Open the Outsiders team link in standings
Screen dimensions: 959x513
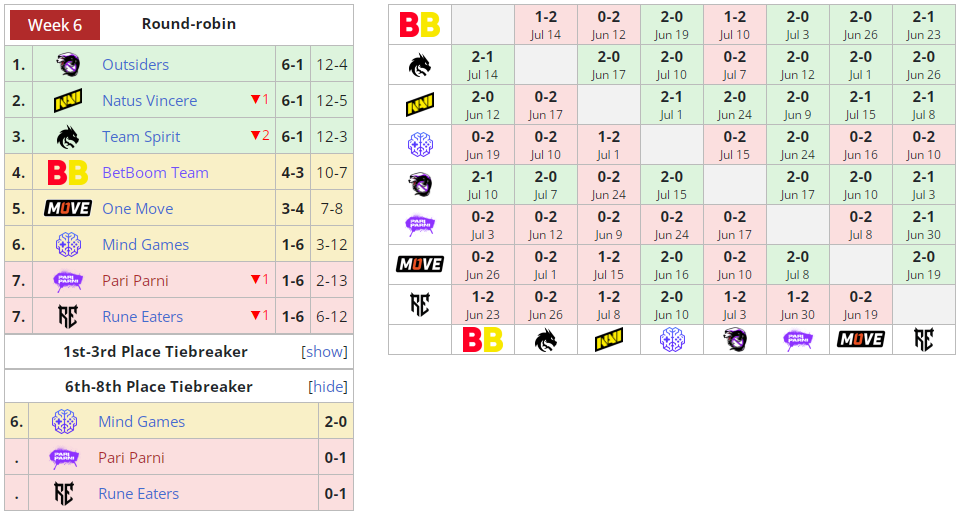tap(135, 65)
